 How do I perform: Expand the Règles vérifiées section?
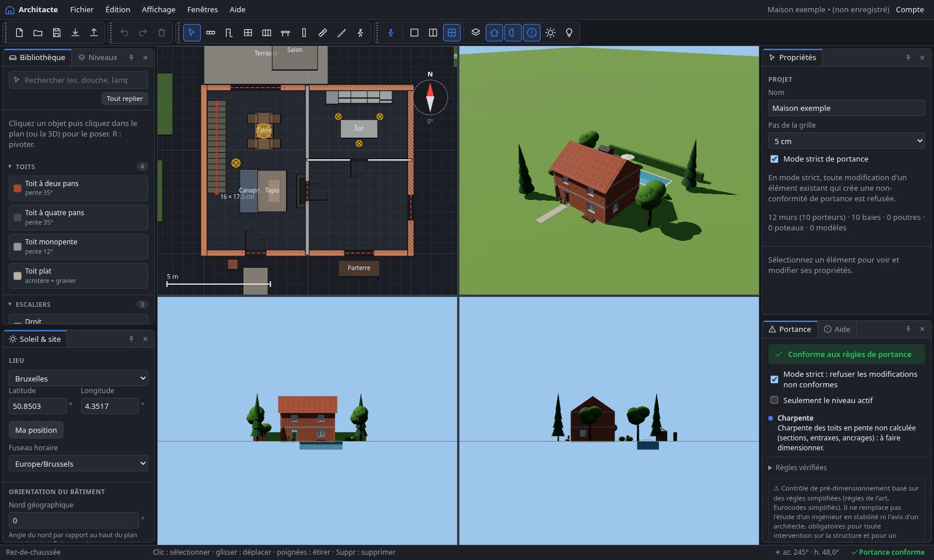pos(797,468)
